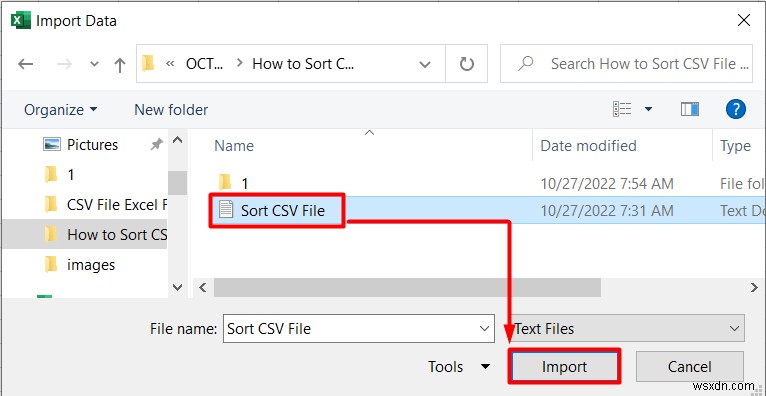This screenshot has width=766, height=396.
Task: Click the Excel icon in title bar
Action: (21, 21)
